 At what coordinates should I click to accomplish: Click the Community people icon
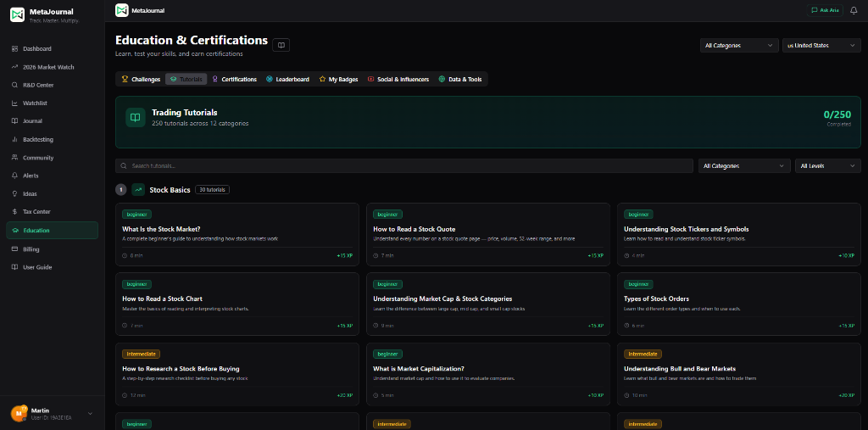pyautogui.click(x=15, y=158)
